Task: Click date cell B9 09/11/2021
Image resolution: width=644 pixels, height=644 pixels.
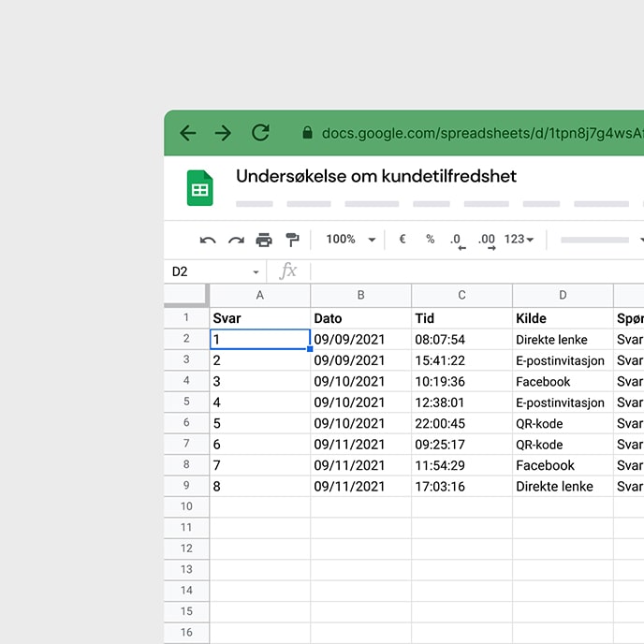Action: tap(361, 486)
